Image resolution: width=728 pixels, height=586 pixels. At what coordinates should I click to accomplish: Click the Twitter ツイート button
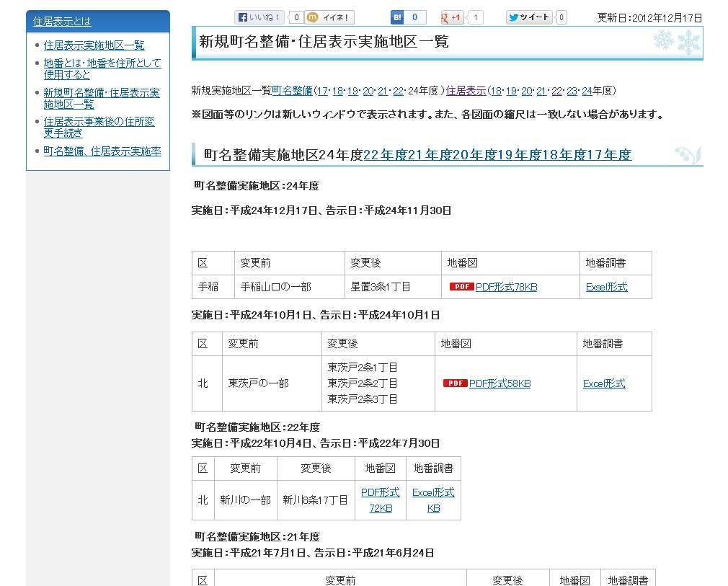coord(529,17)
